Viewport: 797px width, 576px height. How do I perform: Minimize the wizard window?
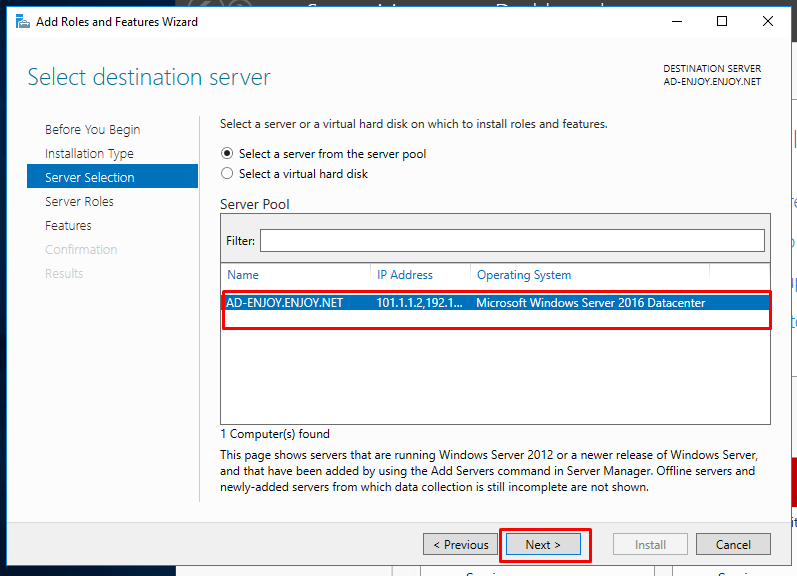[677, 21]
